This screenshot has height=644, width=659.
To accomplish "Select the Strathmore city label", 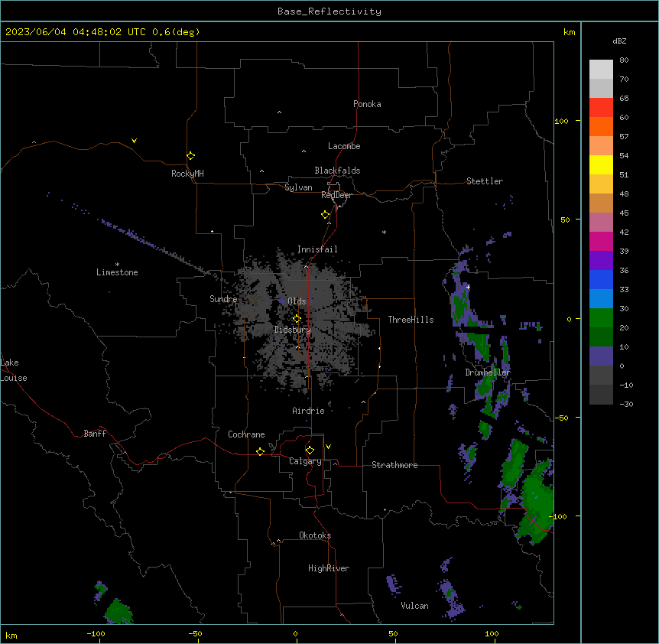I will [x=394, y=465].
